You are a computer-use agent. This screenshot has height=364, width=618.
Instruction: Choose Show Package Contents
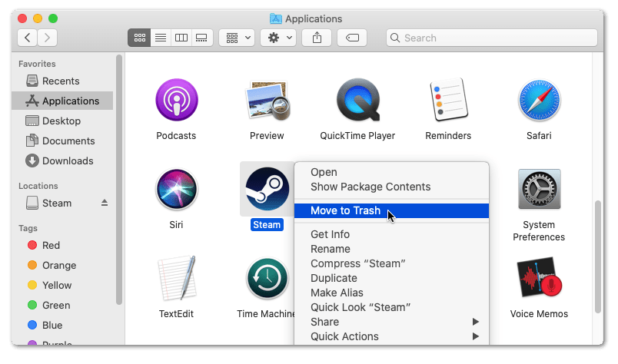pos(391,187)
